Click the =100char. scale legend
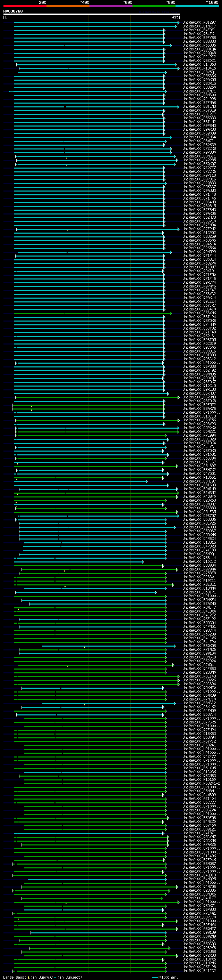 pos(165,977)
